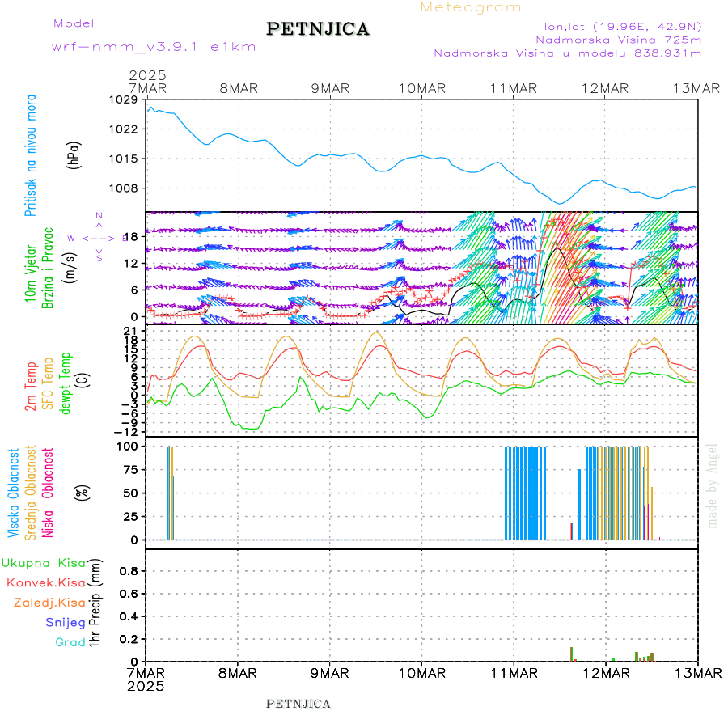This screenshot has width=728, height=728.
Task: Click the '1hr Precip (mm)' axis title
Action: coord(95,603)
